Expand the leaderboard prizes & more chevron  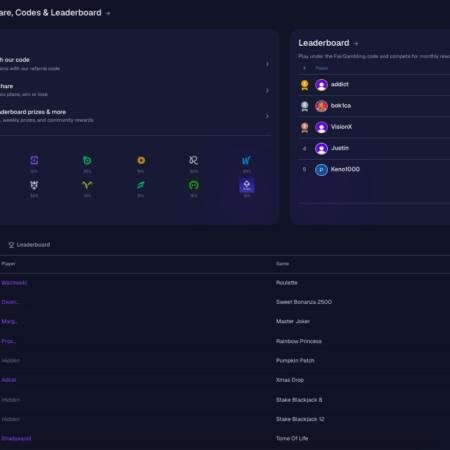[x=267, y=116]
